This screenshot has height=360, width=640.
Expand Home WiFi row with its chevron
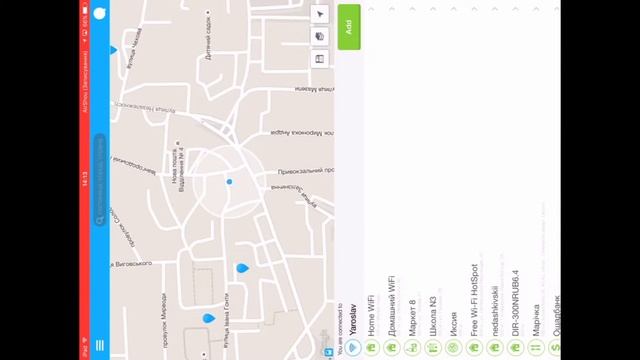pos(371,9)
